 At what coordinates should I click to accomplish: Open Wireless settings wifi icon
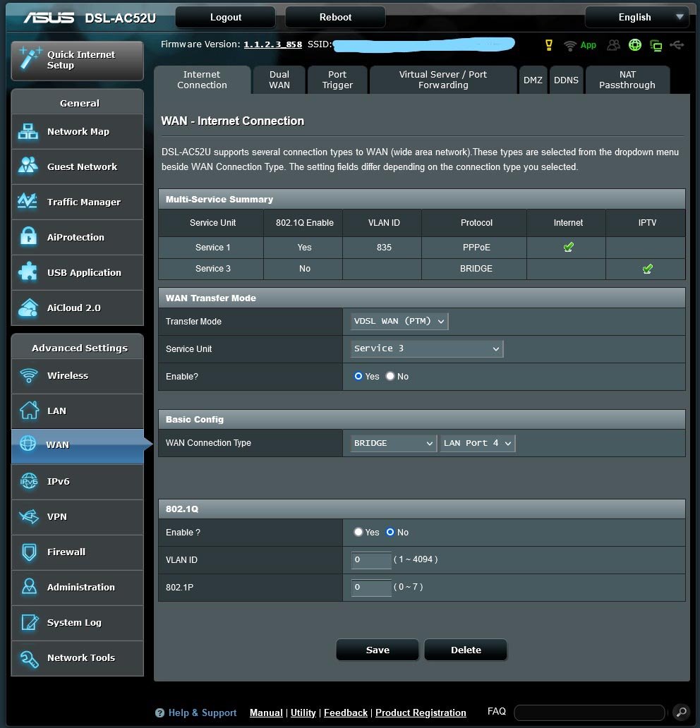pos(29,375)
